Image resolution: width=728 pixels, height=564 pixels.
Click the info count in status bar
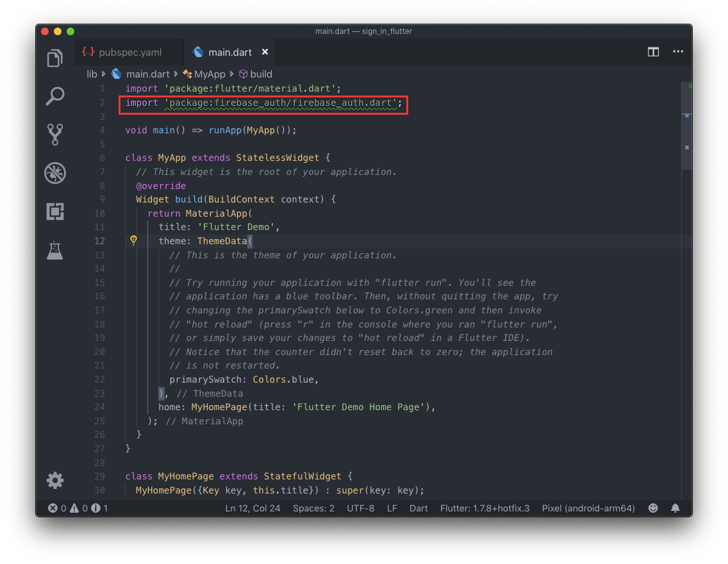pos(100,508)
